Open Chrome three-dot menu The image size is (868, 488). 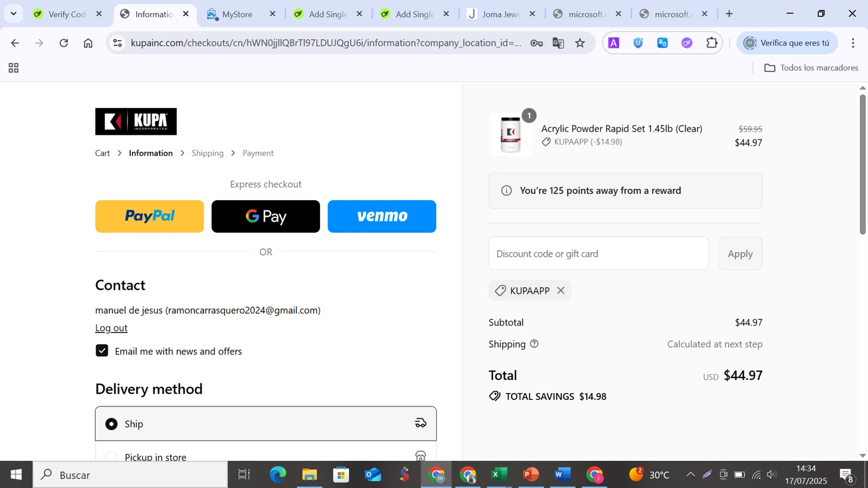click(x=853, y=43)
